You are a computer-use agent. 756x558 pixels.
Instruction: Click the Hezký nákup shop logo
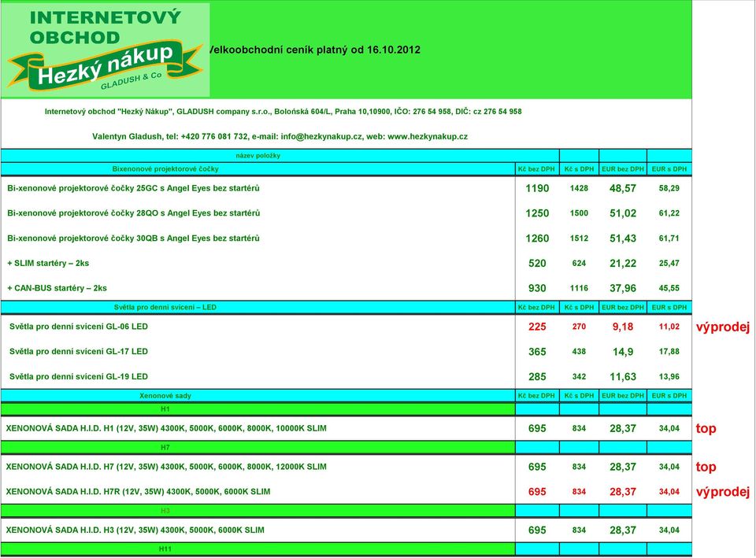[x=105, y=50]
